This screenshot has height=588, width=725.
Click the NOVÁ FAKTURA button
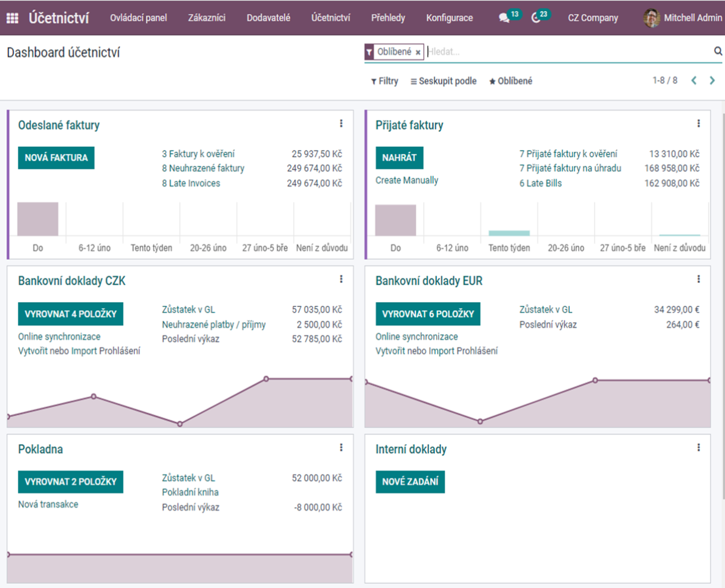(56, 158)
